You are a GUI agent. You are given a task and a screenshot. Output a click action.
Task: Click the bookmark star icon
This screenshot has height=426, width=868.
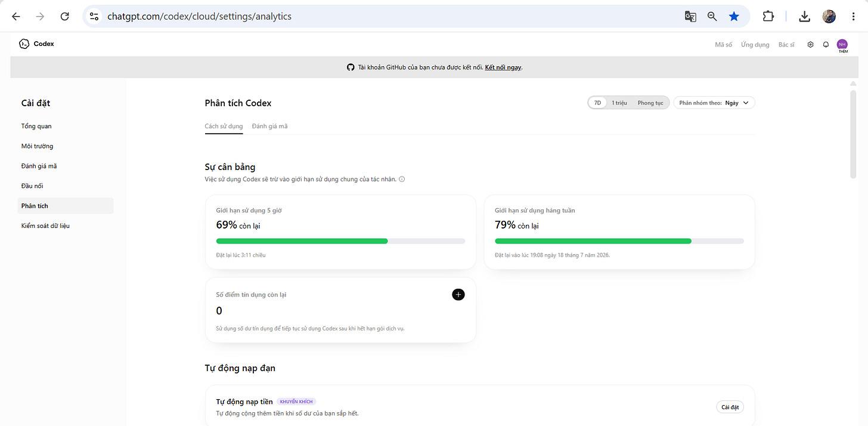[x=734, y=17]
